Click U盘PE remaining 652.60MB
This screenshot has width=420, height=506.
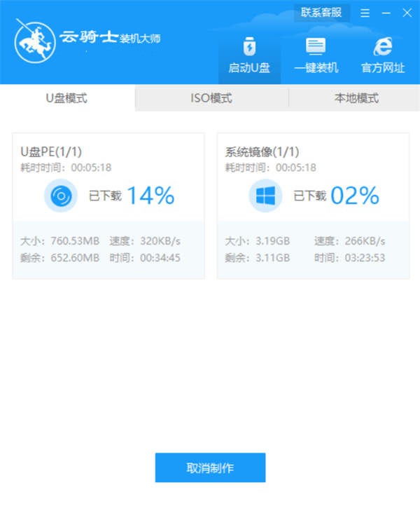[x=75, y=258]
